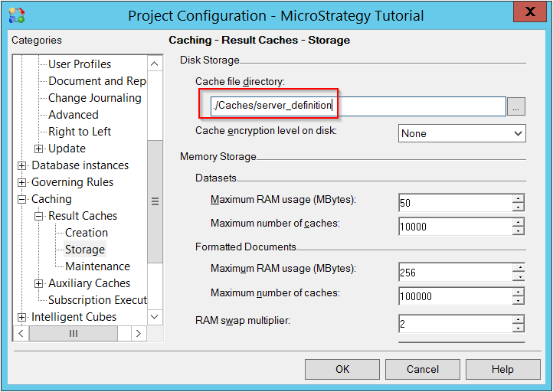Expand the Intelligent Cubes category

pos(22,317)
